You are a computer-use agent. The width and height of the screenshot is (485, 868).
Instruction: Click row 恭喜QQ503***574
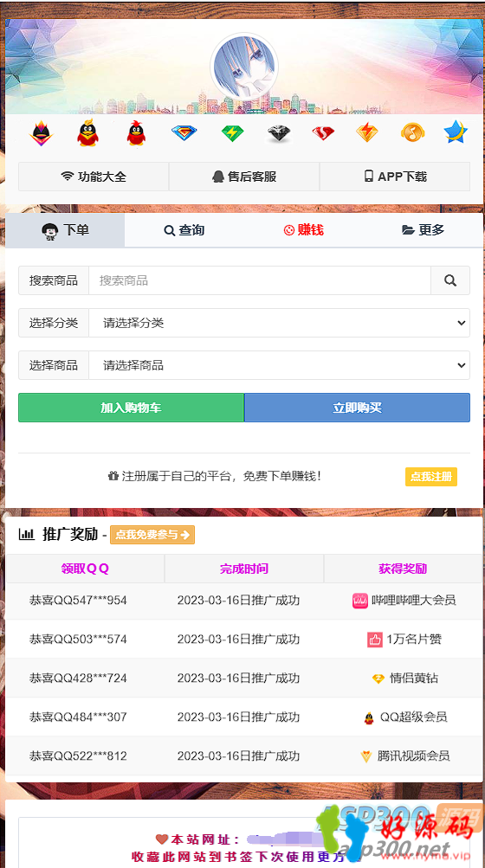pyautogui.click(x=244, y=639)
